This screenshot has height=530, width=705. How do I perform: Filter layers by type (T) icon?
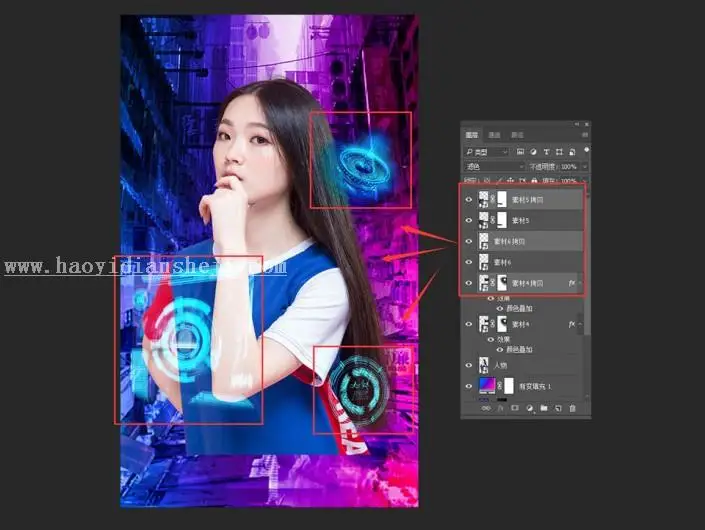546,152
